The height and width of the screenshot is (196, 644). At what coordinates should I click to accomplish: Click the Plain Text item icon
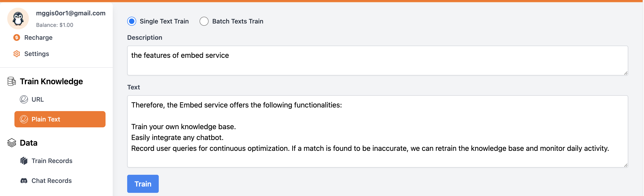[24, 119]
